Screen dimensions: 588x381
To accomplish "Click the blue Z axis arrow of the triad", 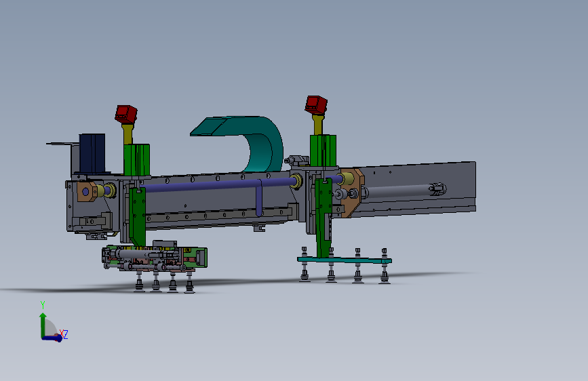I will pos(52,338).
